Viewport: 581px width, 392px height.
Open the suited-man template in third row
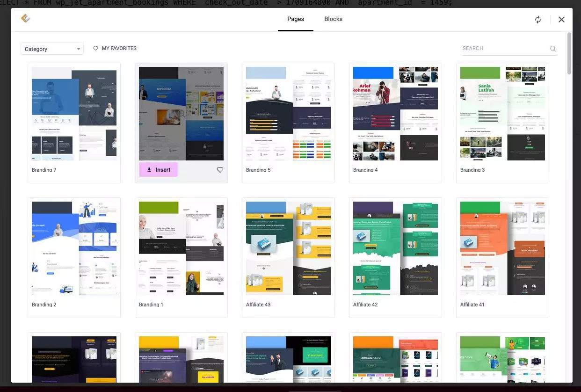tap(288, 359)
